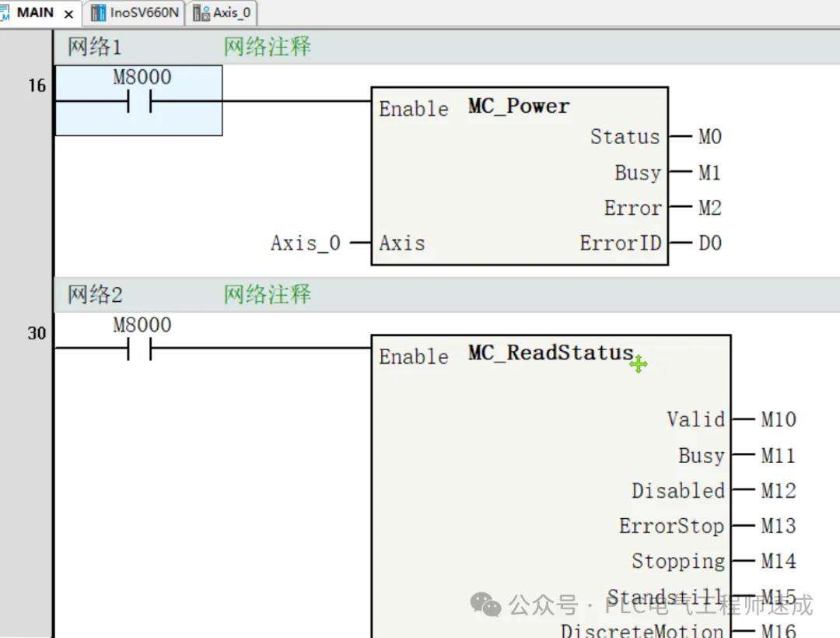Image resolution: width=840 pixels, height=638 pixels.
Task: Select the M0 output variable
Action: click(710, 137)
